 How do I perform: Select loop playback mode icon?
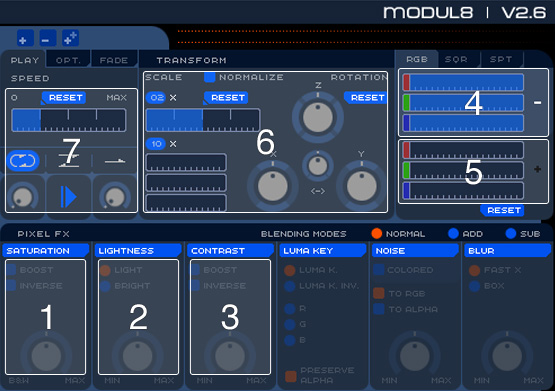(23, 161)
